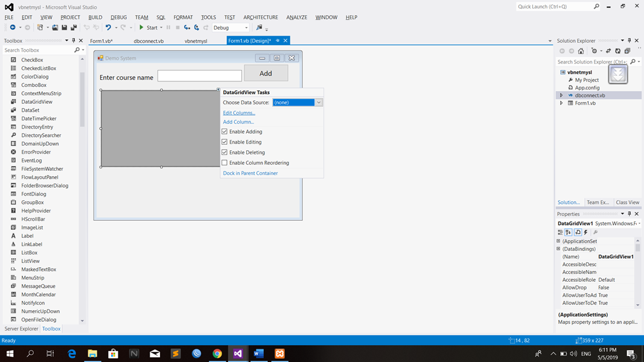Select DataGridView in the Toolbox
The width and height of the screenshot is (644, 362).
click(x=37, y=102)
